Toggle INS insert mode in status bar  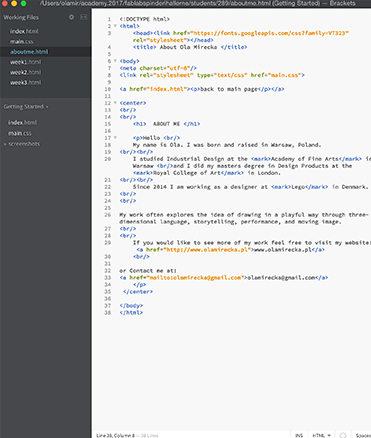[x=299, y=435]
